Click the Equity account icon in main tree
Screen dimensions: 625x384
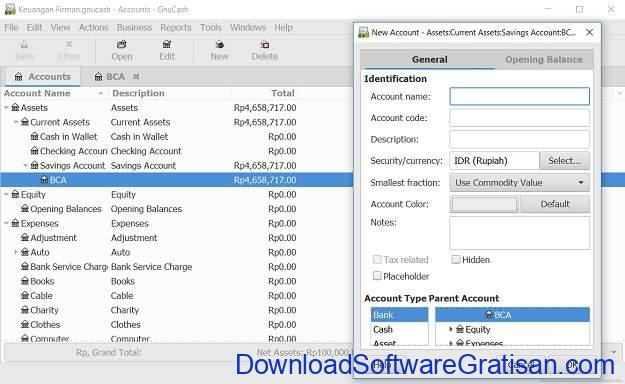(15, 194)
